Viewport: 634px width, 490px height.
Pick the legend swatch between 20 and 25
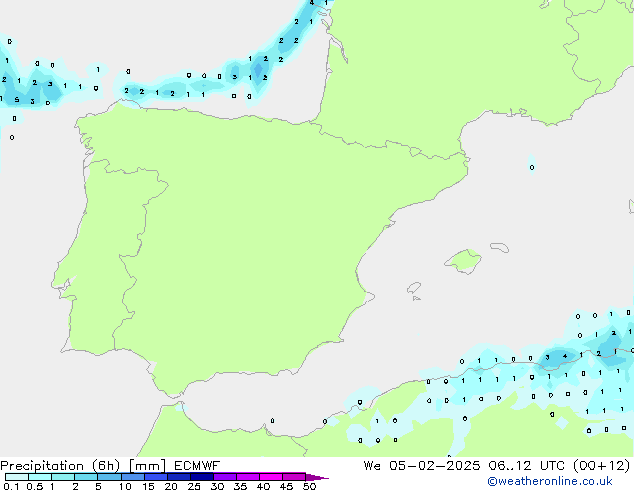coord(179,477)
